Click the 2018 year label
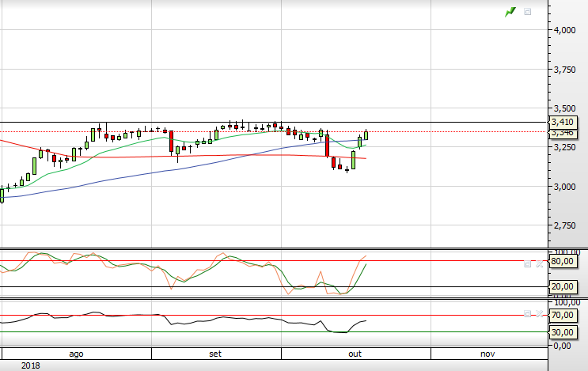The image size is (588, 371). [31, 365]
